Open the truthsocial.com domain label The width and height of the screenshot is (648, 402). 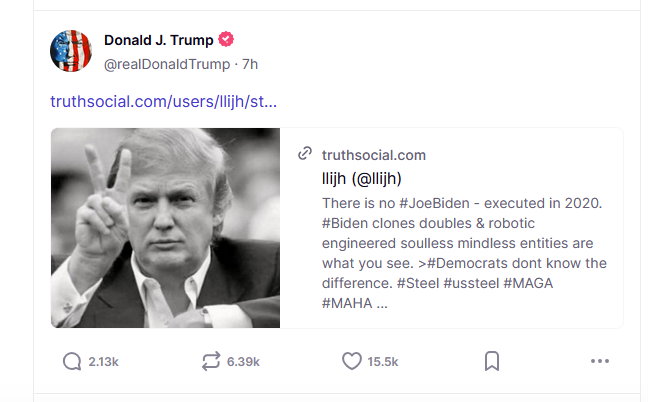click(374, 155)
